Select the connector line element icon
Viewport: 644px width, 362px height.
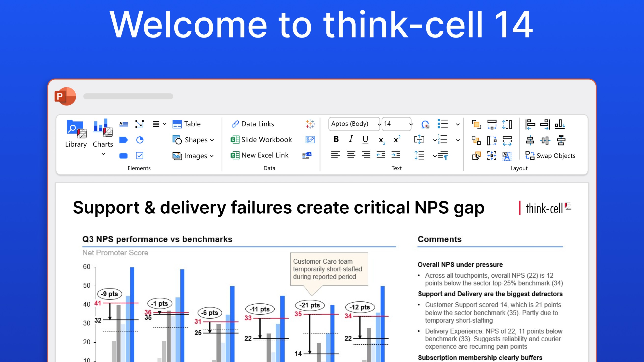139,124
